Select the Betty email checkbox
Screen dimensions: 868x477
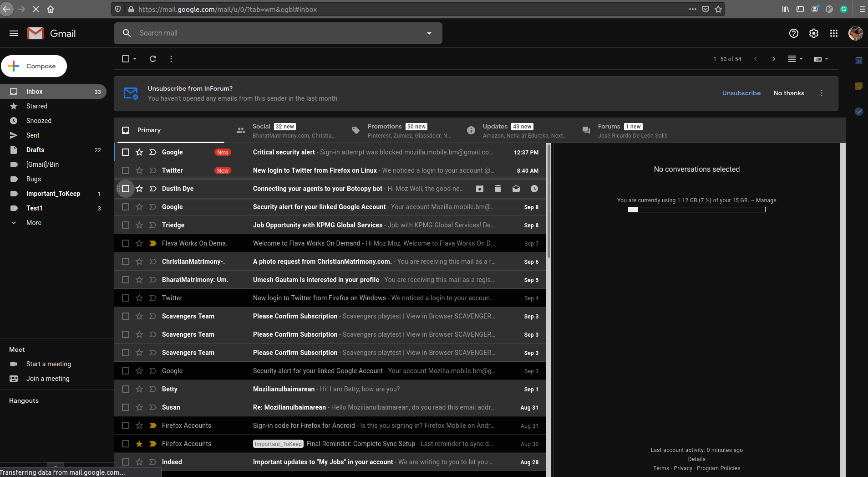click(126, 389)
